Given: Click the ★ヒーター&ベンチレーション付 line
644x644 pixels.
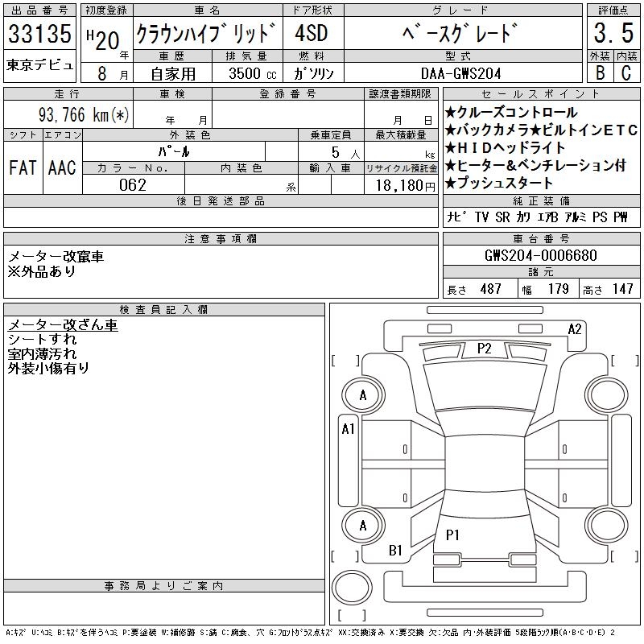Looking at the screenshot, I should pyautogui.click(x=535, y=166).
